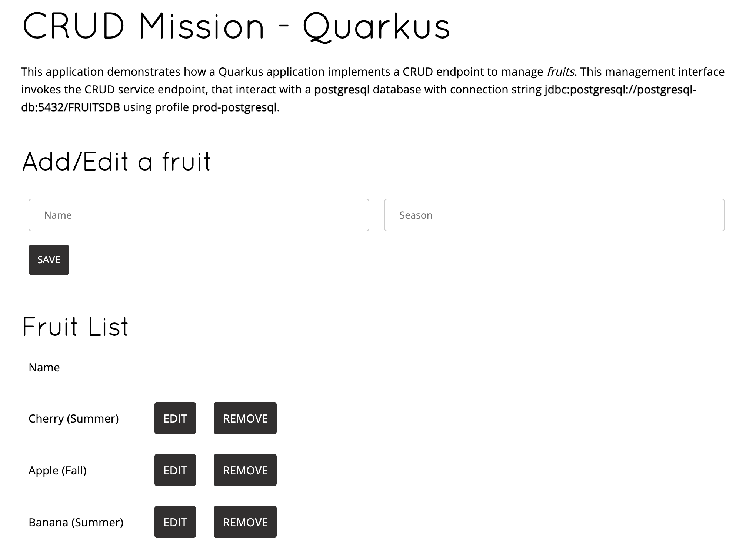This screenshot has height=556, width=756.
Task: Click the bold postgresql database word
Action: pos(342,90)
